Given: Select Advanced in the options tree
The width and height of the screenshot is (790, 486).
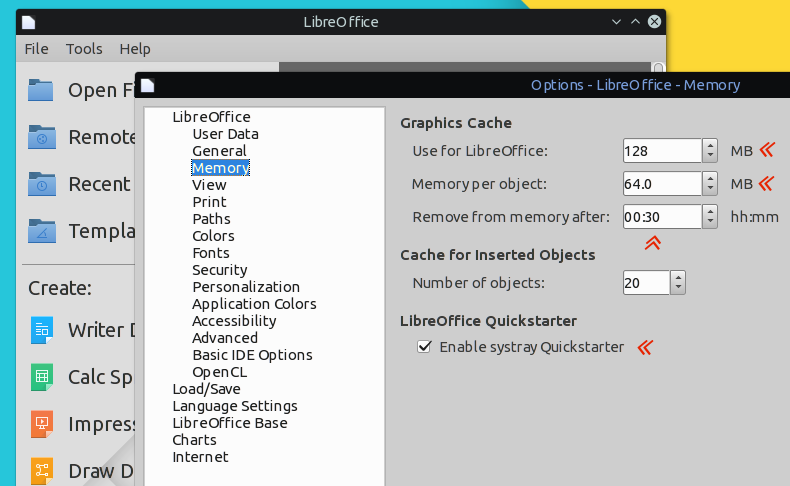Looking at the screenshot, I should tap(225, 338).
